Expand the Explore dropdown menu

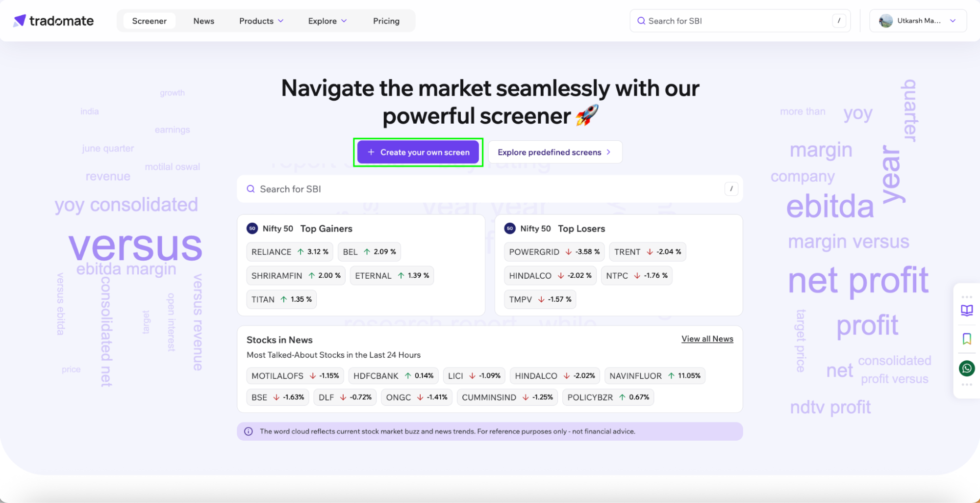pyautogui.click(x=327, y=21)
